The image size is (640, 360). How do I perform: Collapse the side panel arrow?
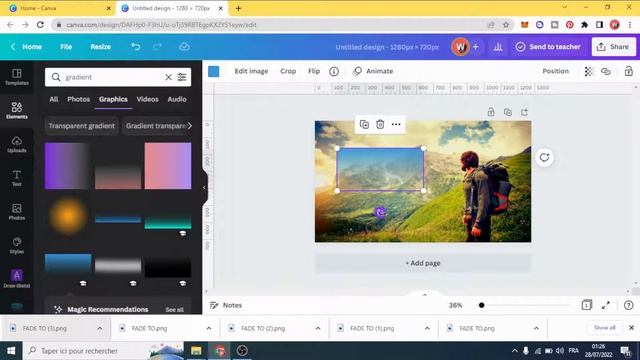[x=204, y=187]
